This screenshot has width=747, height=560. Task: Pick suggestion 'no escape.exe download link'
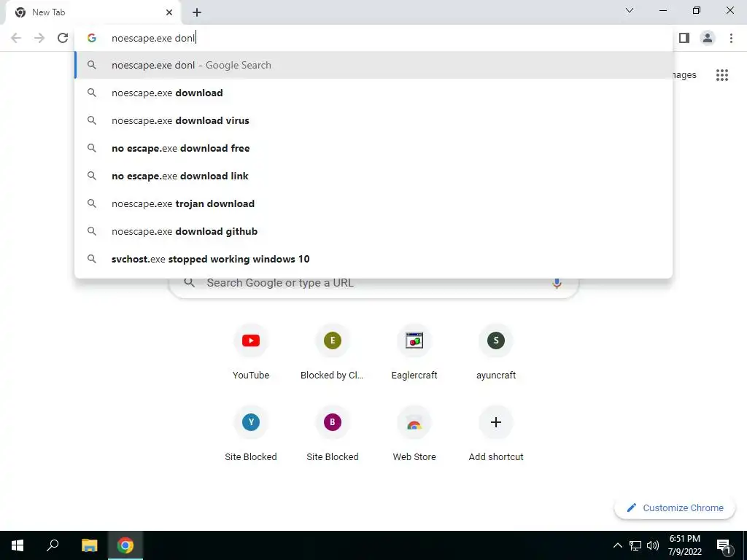(x=373, y=176)
